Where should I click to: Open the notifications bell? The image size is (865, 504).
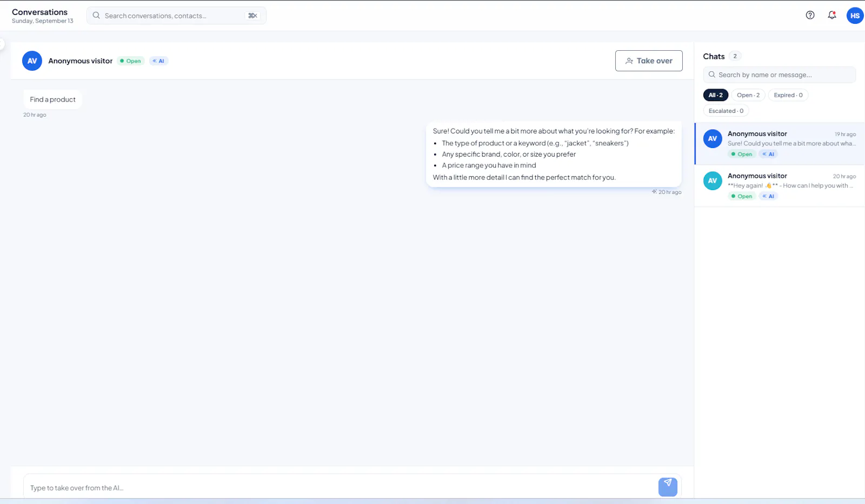[x=832, y=15]
